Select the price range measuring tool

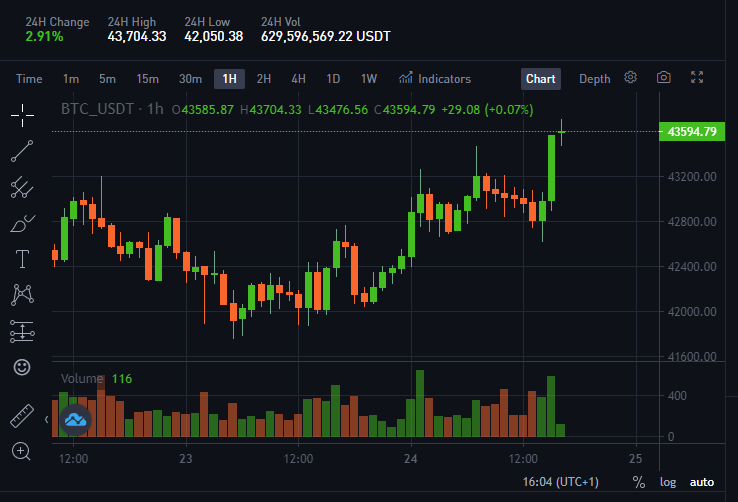click(22, 331)
